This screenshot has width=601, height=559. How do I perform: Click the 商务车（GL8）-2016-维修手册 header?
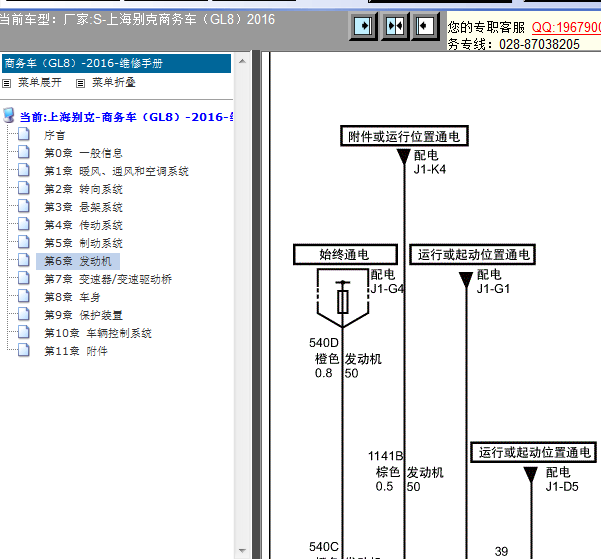117,63
